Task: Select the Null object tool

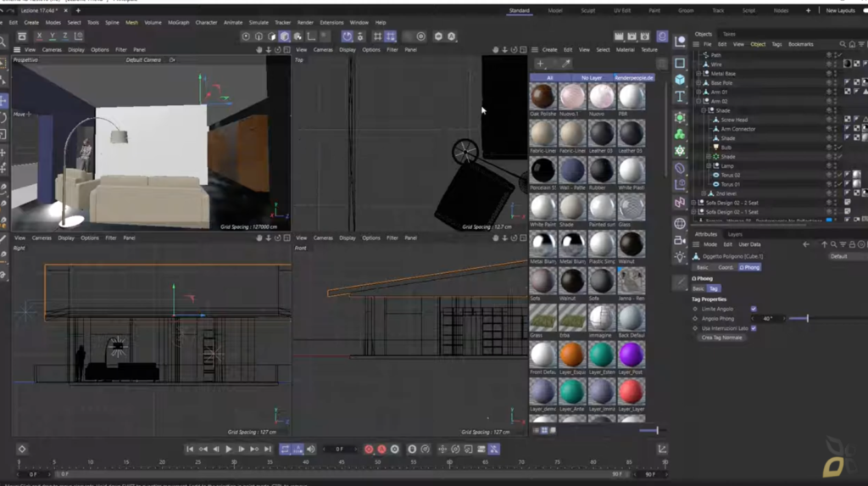Action: [680, 42]
